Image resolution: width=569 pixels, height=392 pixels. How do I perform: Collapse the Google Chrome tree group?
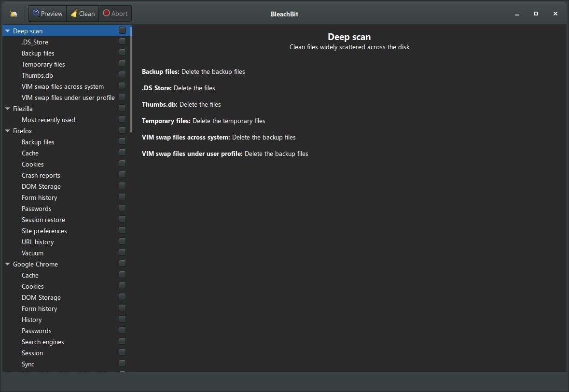pos(8,264)
